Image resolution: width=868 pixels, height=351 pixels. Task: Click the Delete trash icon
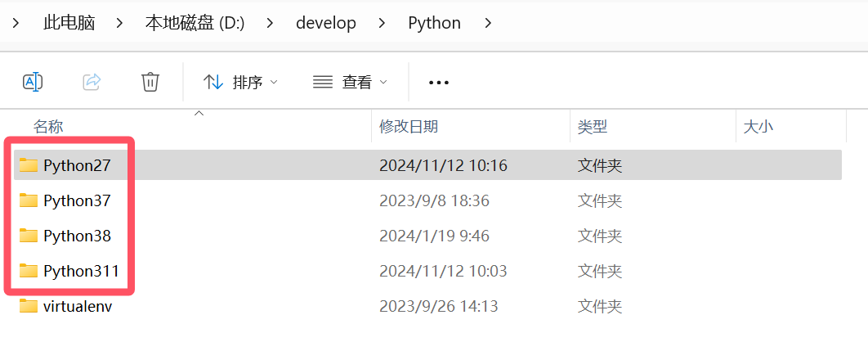pos(150,82)
